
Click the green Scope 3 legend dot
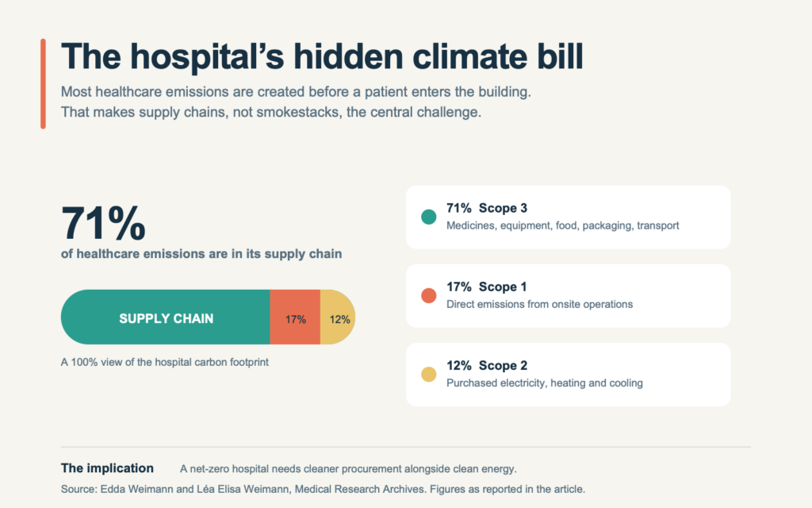point(428,217)
